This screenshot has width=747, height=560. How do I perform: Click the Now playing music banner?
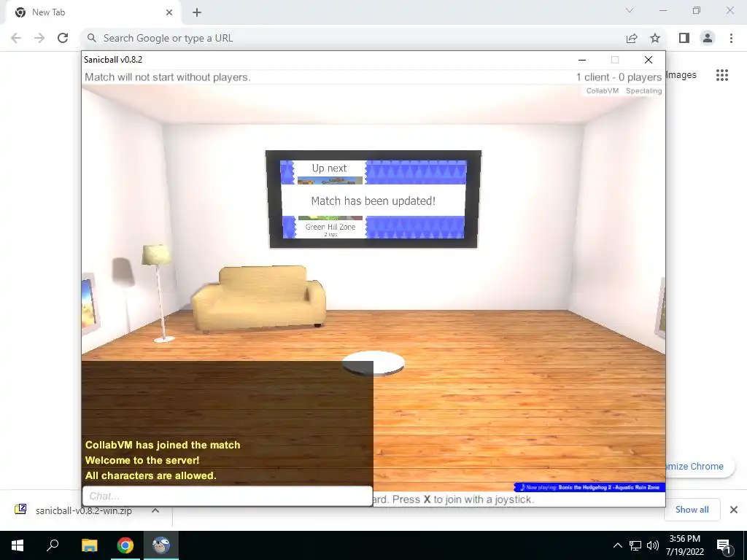coord(589,487)
